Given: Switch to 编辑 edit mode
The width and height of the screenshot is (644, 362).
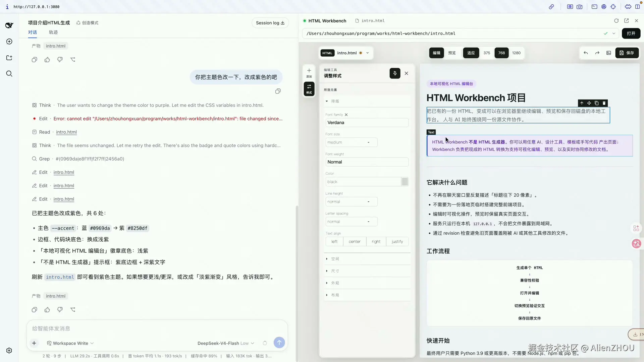Looking at the screenshot, I should [x=436, y=53].
